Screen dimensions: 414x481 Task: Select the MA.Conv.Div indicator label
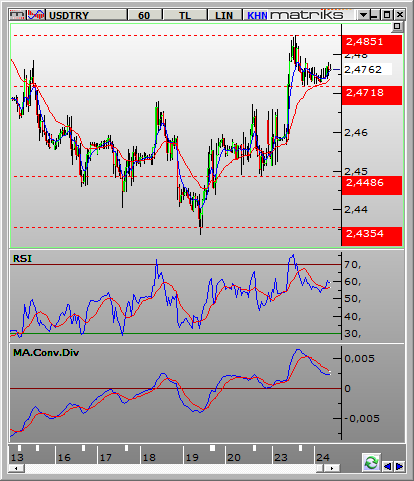coord(46,353)
